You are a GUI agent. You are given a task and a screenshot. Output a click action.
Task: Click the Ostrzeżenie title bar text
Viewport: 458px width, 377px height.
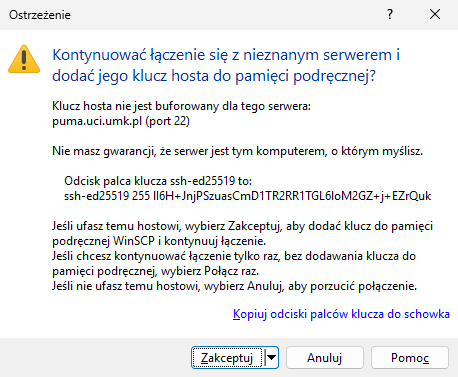click(x=40, y=15)
